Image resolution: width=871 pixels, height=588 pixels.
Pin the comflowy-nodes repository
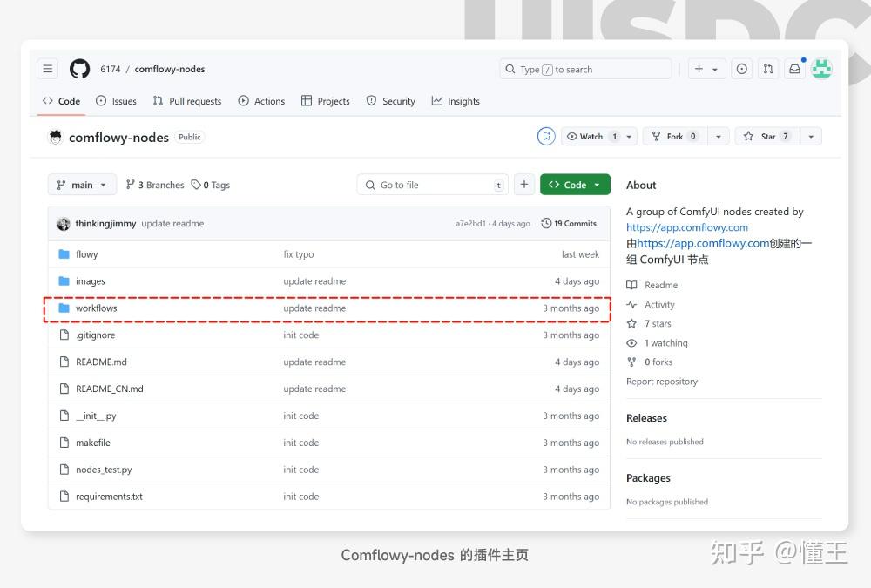[546, 136]
